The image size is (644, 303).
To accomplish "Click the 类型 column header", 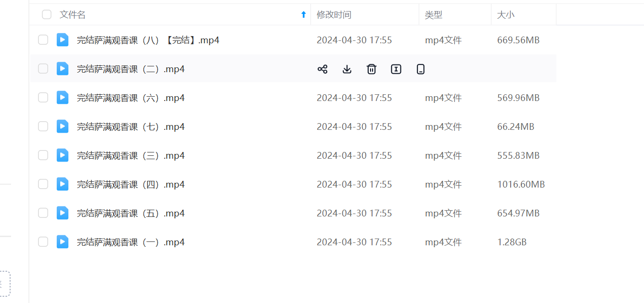I will point(434,15).
